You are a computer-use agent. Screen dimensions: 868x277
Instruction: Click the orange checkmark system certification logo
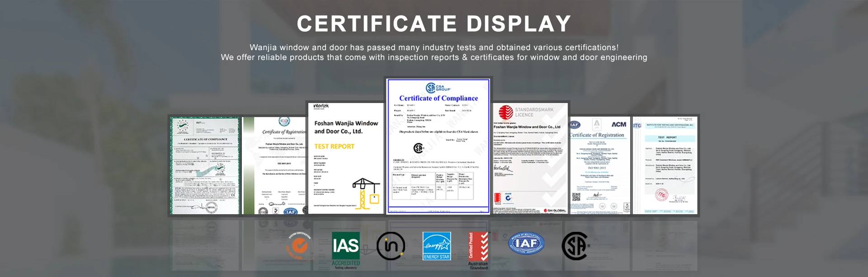pyautogui.click(x=299, y=246)
